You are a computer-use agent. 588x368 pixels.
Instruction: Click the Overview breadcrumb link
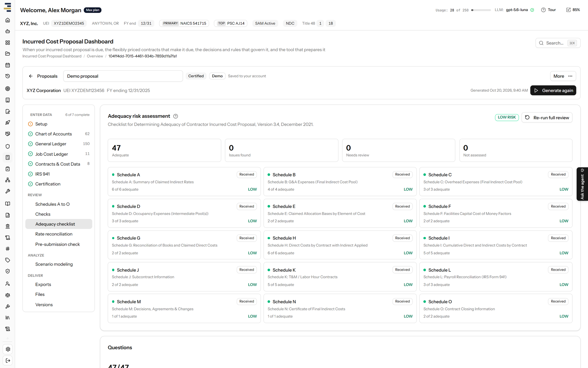pos(95,56)
